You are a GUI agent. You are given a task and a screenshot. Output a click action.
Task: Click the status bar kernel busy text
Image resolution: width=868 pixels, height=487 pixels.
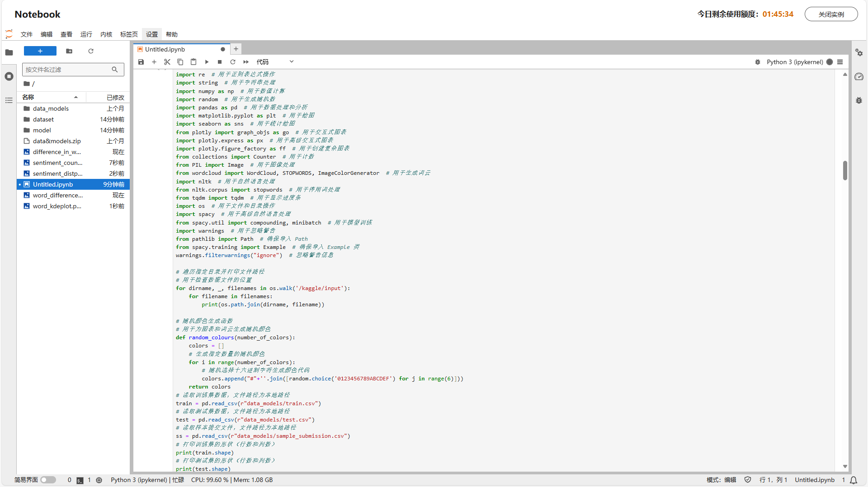(x=147, y=480)
